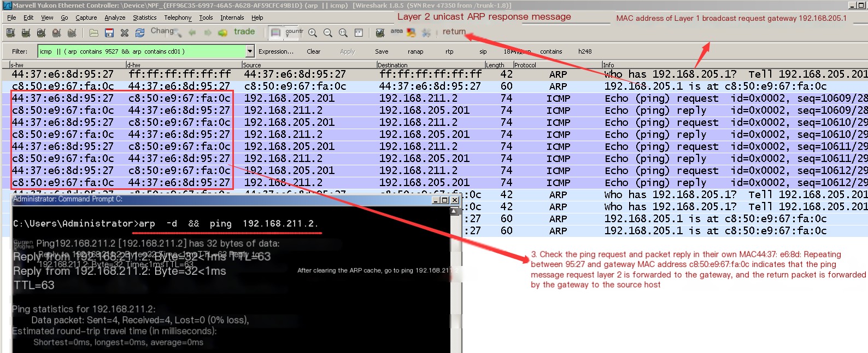
Task: Sort by the Protocol column header
Action: click(x=557, y=65)
